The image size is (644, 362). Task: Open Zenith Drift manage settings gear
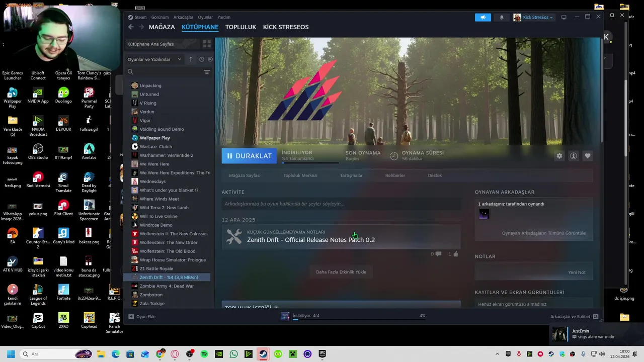[559, 156]
